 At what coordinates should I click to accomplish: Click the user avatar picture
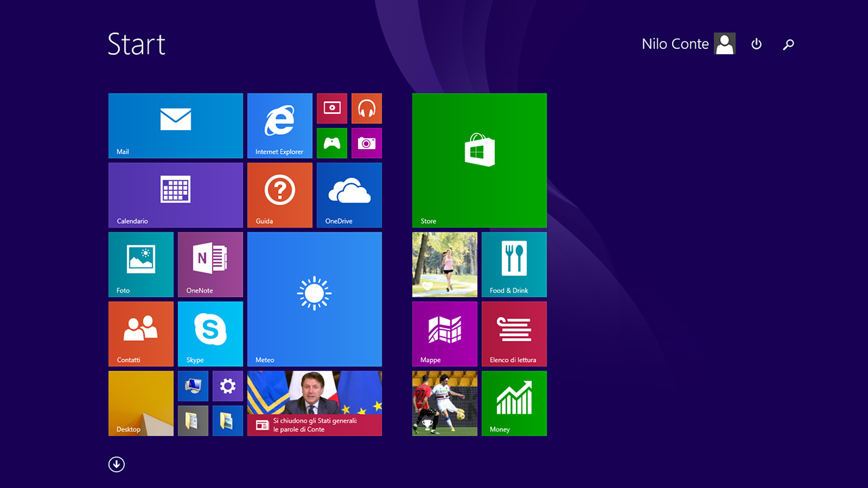[x=725, y=44]
